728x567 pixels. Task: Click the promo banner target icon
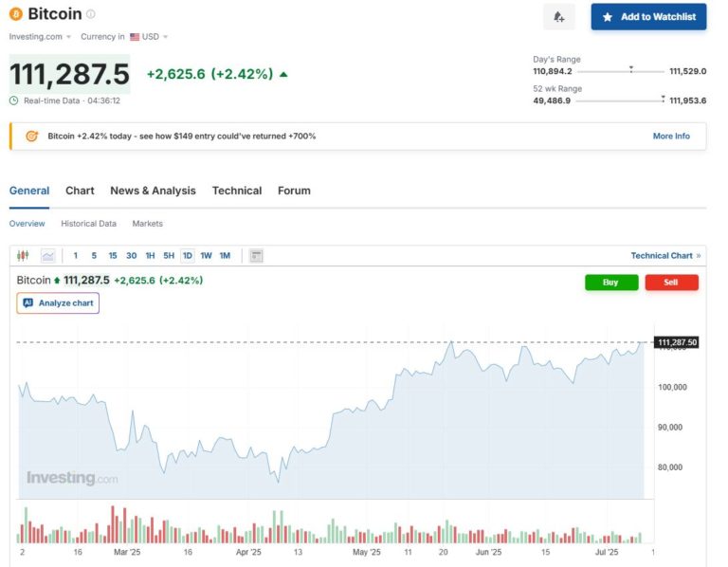tap(31, 137)
